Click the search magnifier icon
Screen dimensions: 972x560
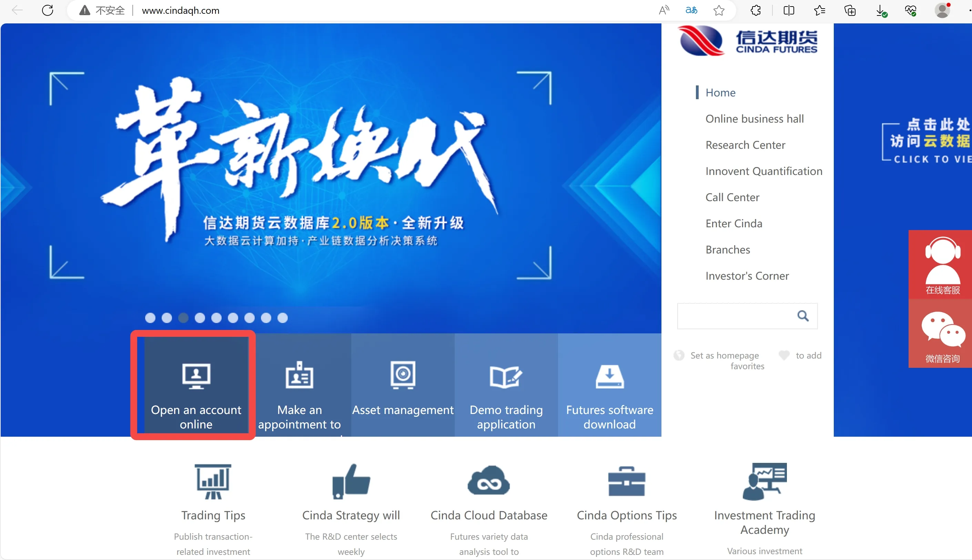coord(803,316)
